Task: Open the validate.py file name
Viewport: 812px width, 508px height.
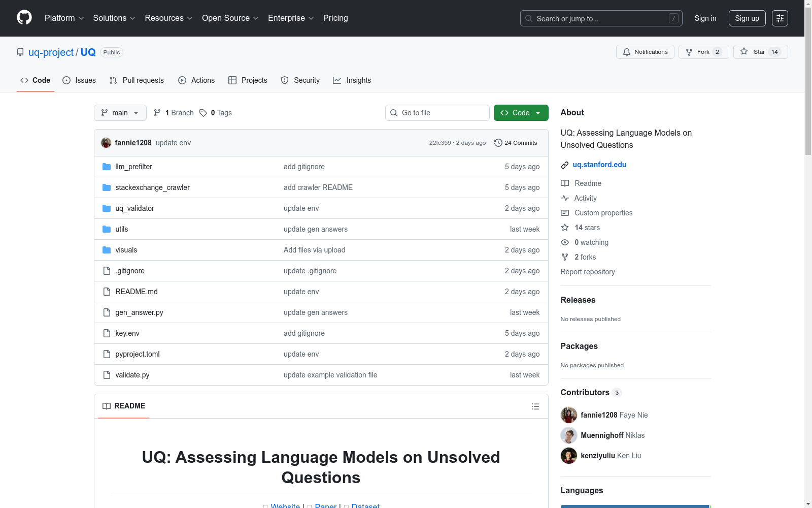Action: pyautogui.click(x=132, y=375)
